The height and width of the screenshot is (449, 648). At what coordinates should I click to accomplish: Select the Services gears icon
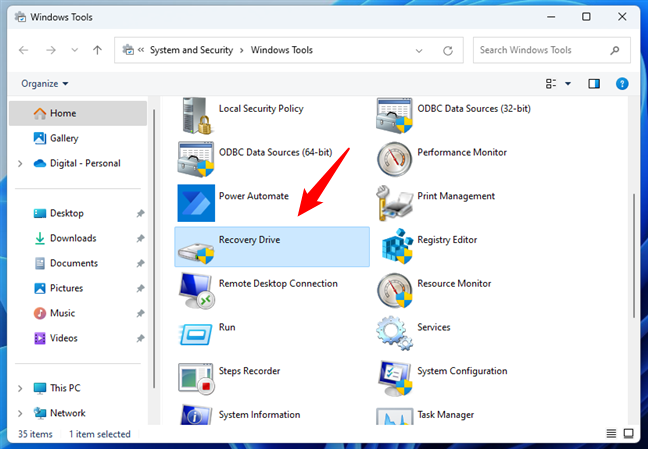(394, 333)
